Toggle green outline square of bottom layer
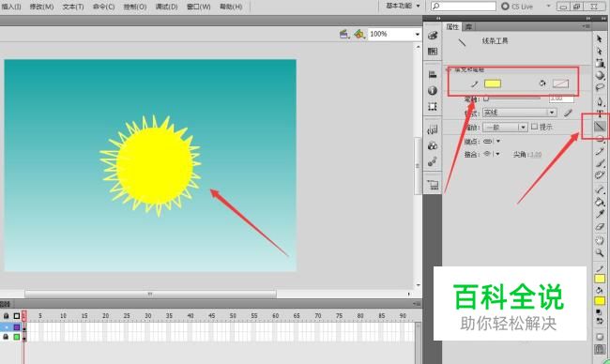The width and height of the screenshot is (610, 364). point(16,337)
